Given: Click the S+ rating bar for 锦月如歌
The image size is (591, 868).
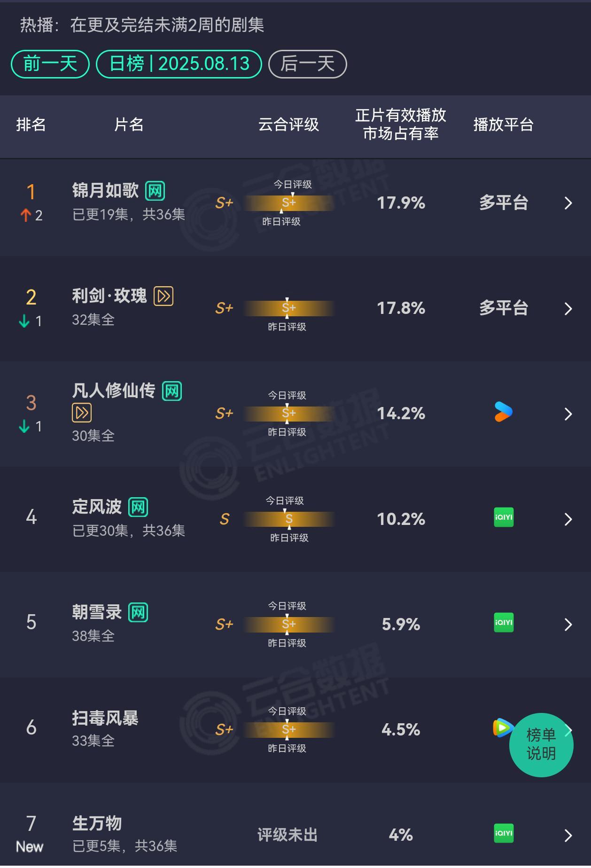Looking at the screenshot, I should [x=288, y=203].
